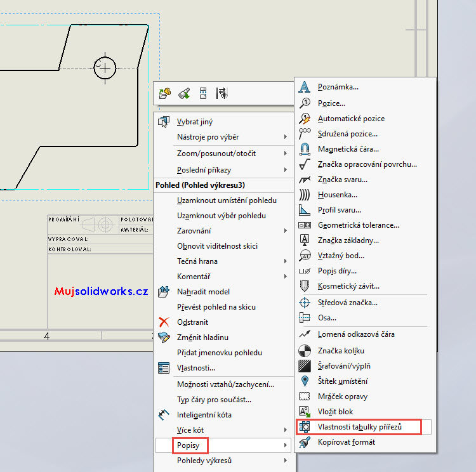Choose Uzamknout umístění pohledu

227,200
